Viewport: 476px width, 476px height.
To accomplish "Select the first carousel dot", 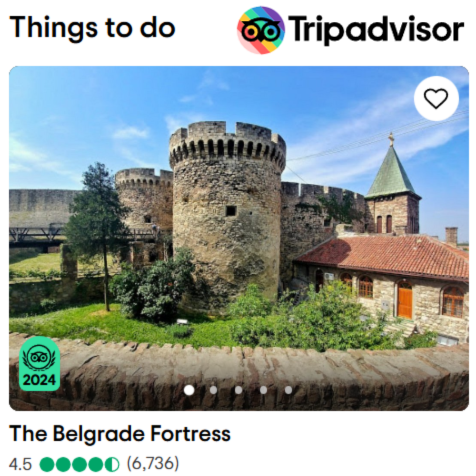I will [x=189, y=390].
